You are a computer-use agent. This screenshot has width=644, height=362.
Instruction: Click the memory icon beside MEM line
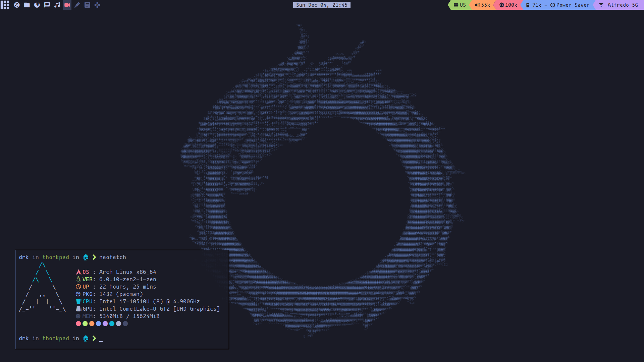[78, 316]
